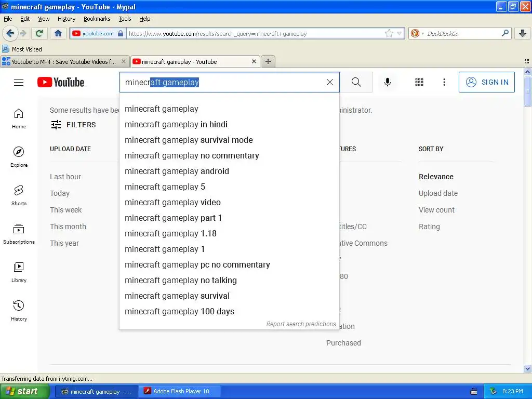Open a new tab with the plus button
Image resolution: width=532 pixels, height=399 pixels.
268,61
